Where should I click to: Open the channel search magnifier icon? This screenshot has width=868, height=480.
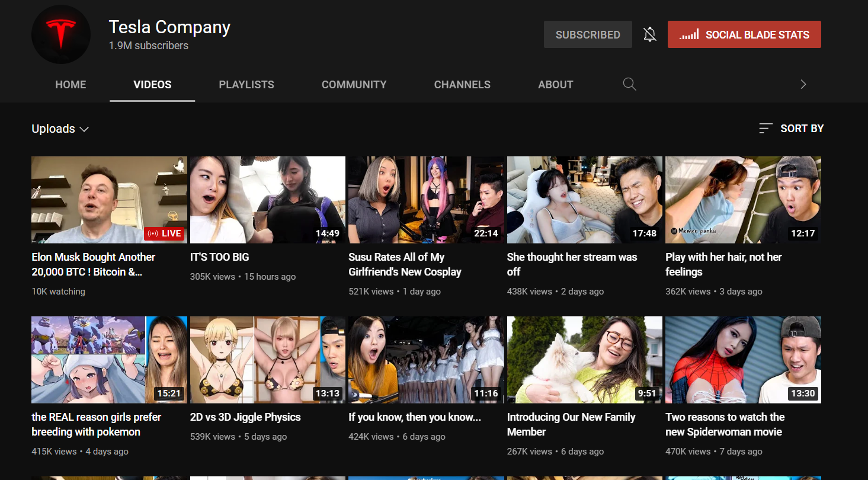click(x=629, y=84)
